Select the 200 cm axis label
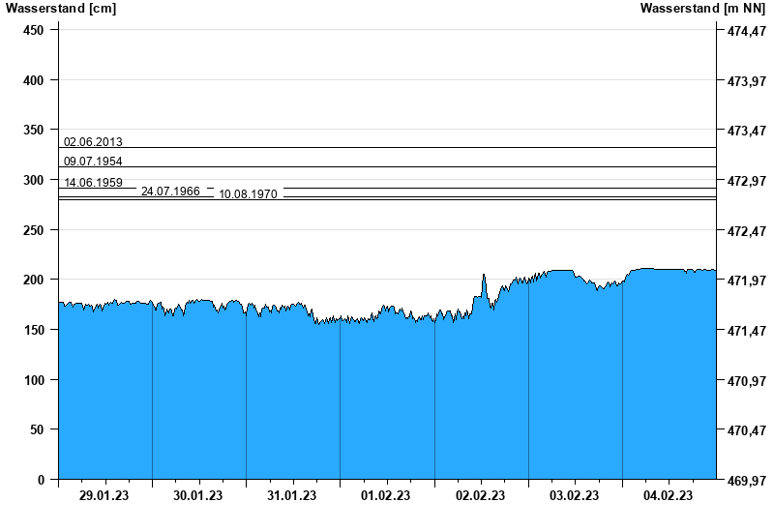The height and width of the screenshot is (532, 774). (34, 280)
